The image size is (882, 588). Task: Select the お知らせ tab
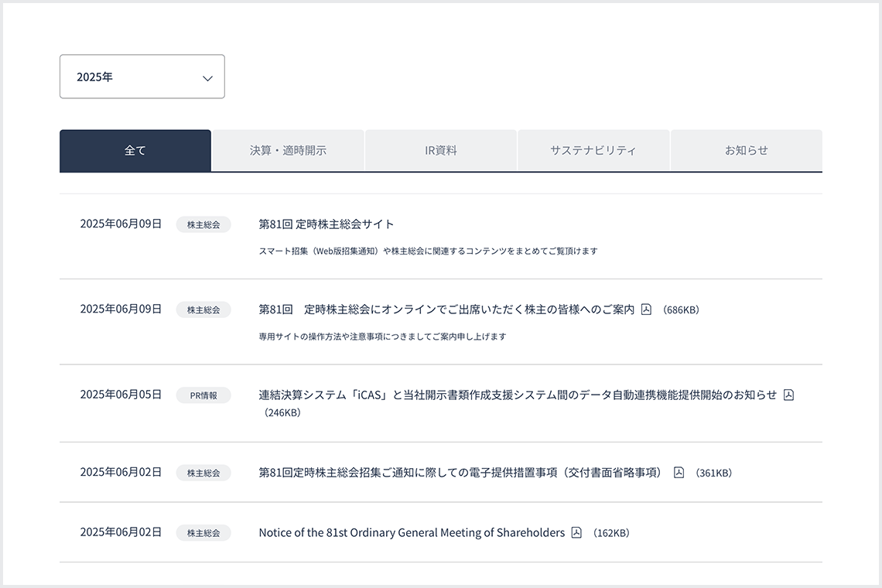click(x=747, y=150)
